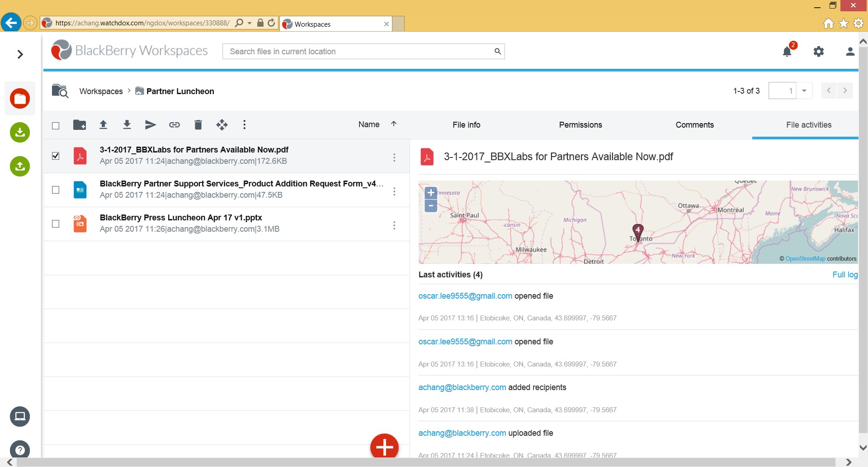Check the Partner Support Services file checkbox

(56, 190)
